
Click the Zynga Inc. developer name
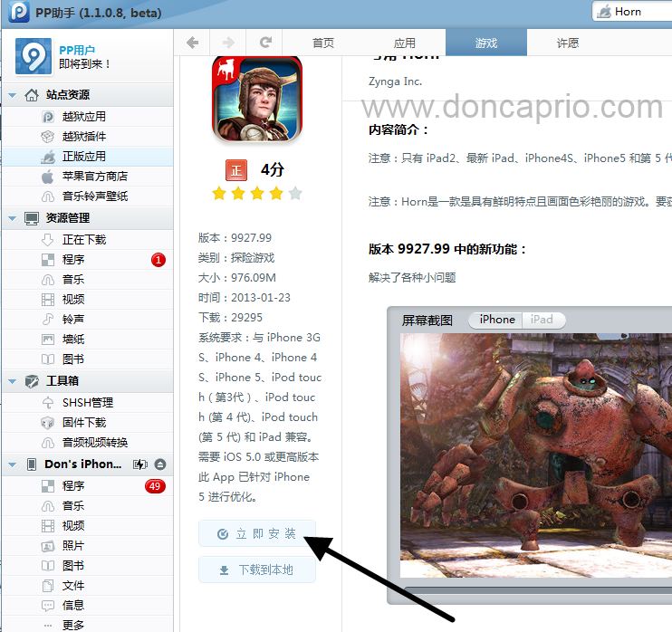coord(395,81)
